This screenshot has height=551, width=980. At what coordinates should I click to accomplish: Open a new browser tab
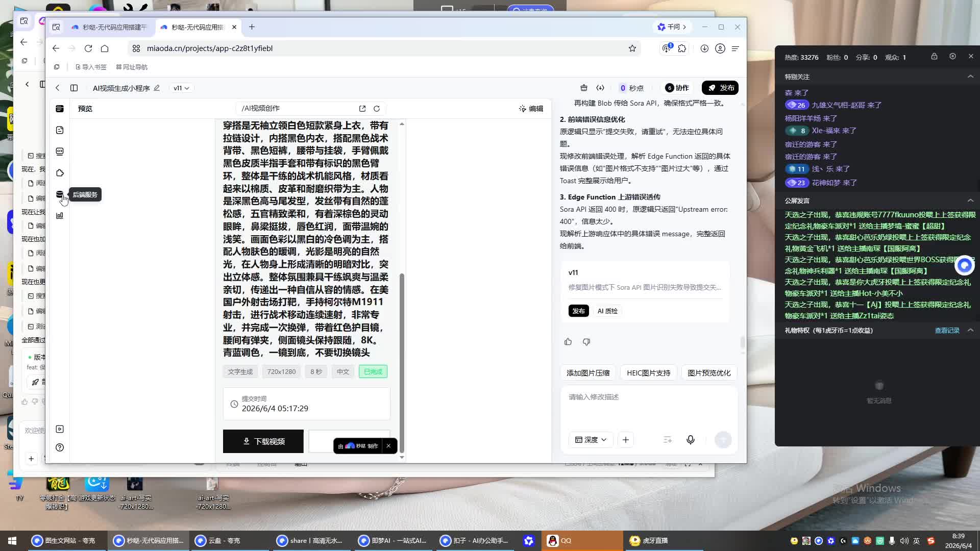(252, 27)
